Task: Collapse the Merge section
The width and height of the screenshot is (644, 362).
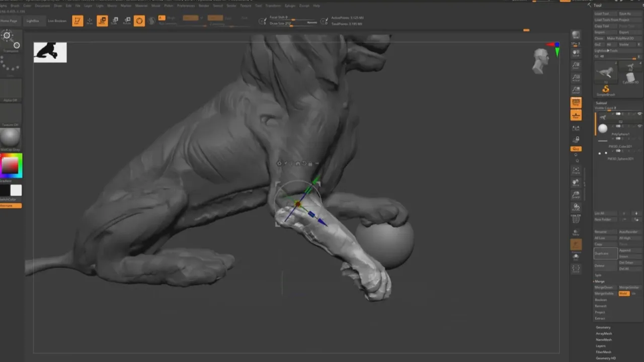Action: click(x=600, y=281)
